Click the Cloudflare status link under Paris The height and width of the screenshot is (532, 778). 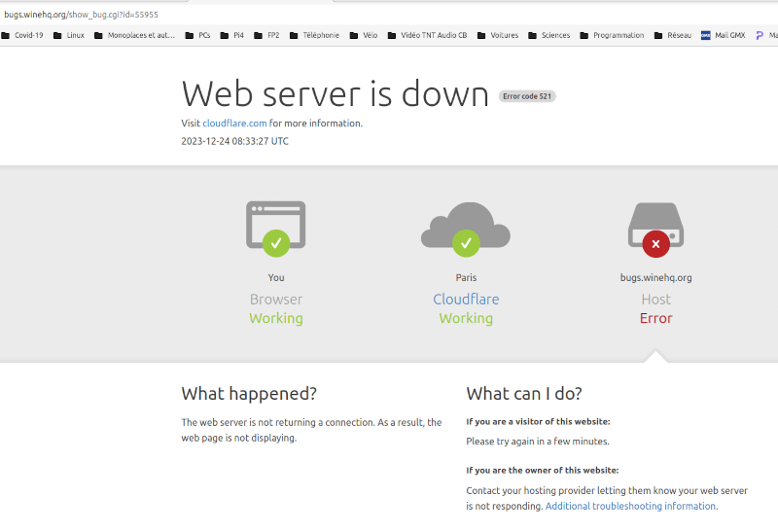click(466, 300)
